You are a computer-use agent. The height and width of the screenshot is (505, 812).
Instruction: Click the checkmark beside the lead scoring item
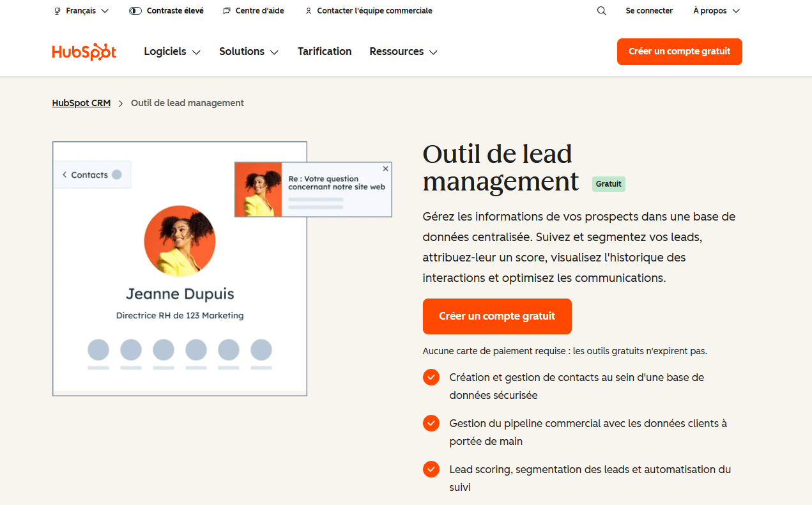[431, 469]
